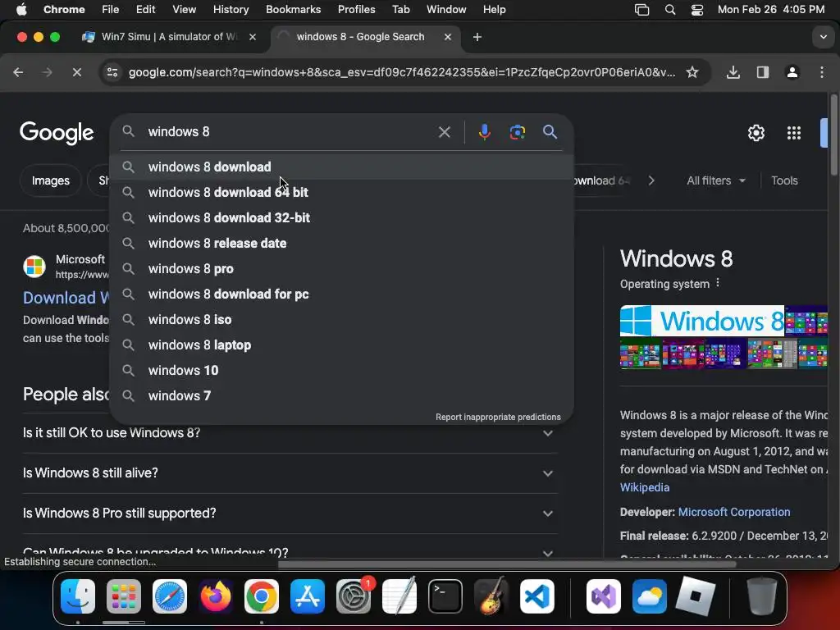
Task: Go back to previous page
Action: [x=18, y=72]
